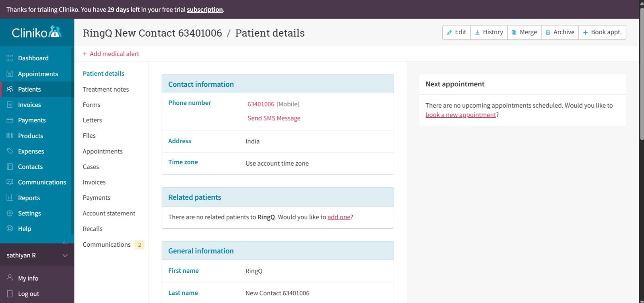Collapse the sidebar with the arrow icon
The width and height of the screenshot is (644, 303).
[x=65, y=242]
